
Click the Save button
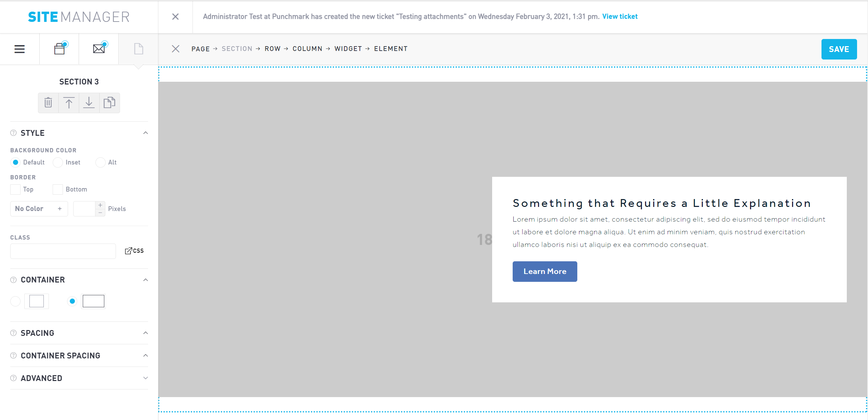[839, 49]
